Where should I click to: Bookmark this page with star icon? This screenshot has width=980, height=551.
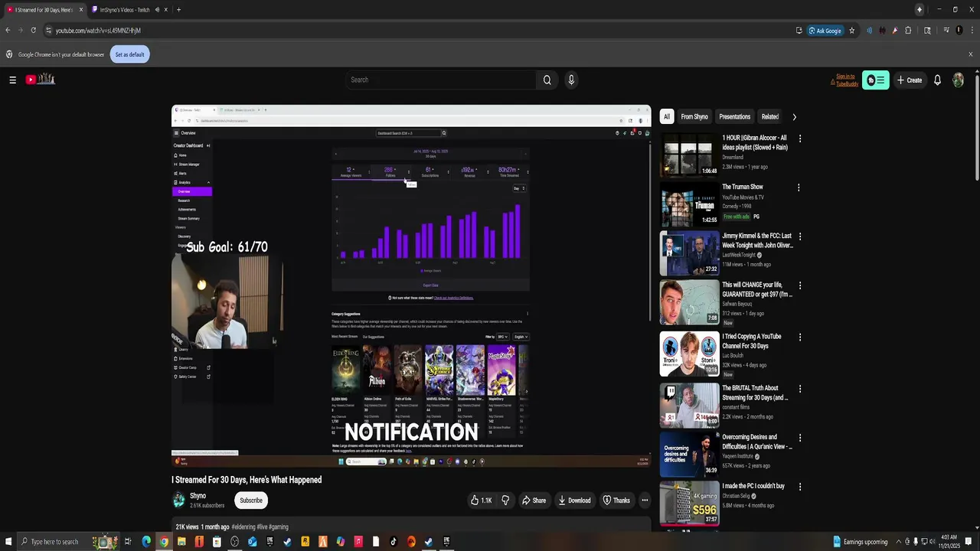[x=851, y=31]
